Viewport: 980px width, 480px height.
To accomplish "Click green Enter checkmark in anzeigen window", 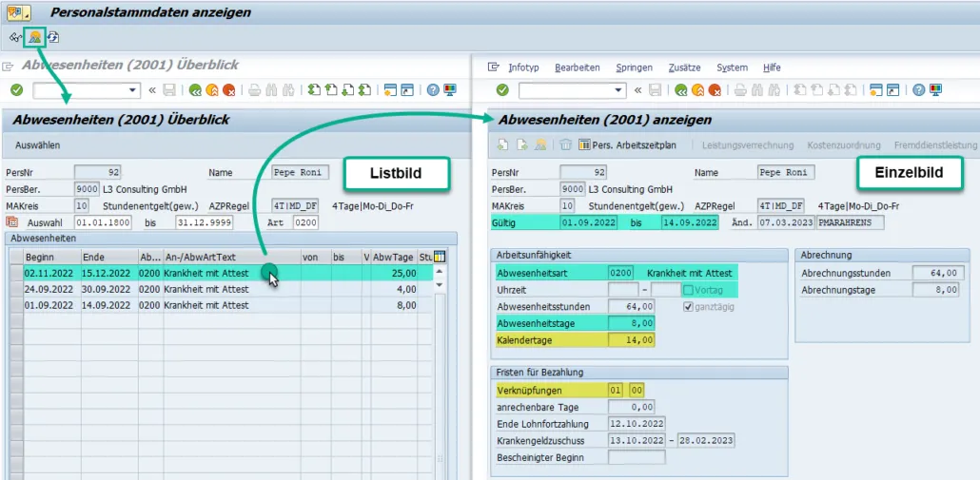I will point(502,90).
